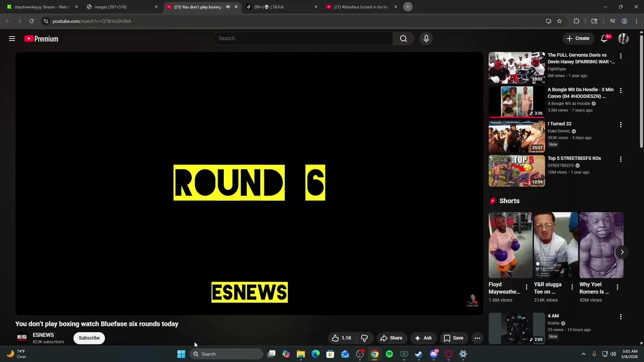Image resolution: width=644 pixels, height=362 pixels.
Task: Open FULL Gervonta Davis sparring thumbnail
Action: click(517, 67)
